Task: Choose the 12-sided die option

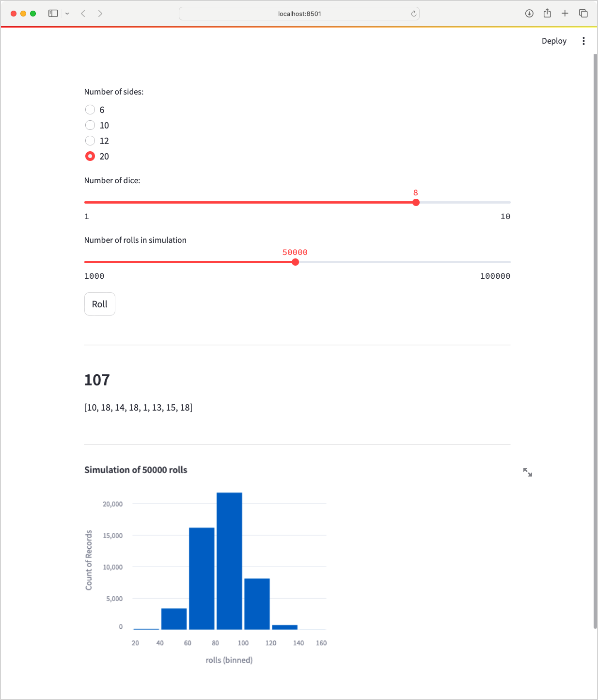Action: (90, 141)
